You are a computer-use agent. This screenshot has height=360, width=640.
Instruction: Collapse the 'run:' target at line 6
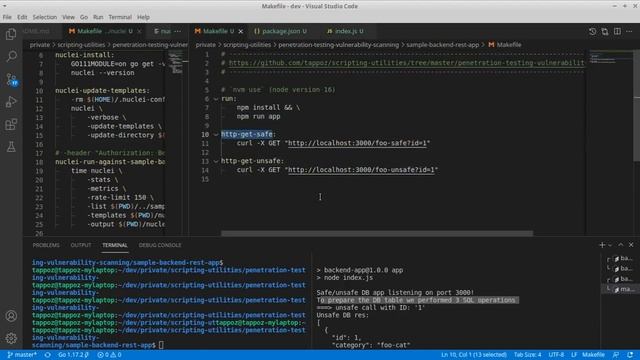(x=216, y=99)
